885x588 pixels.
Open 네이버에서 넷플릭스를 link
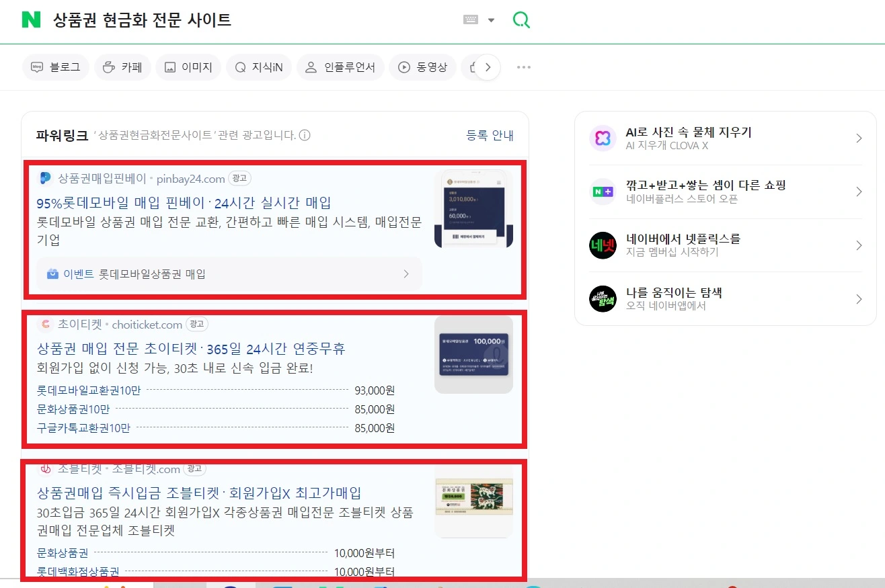point(683,239)
